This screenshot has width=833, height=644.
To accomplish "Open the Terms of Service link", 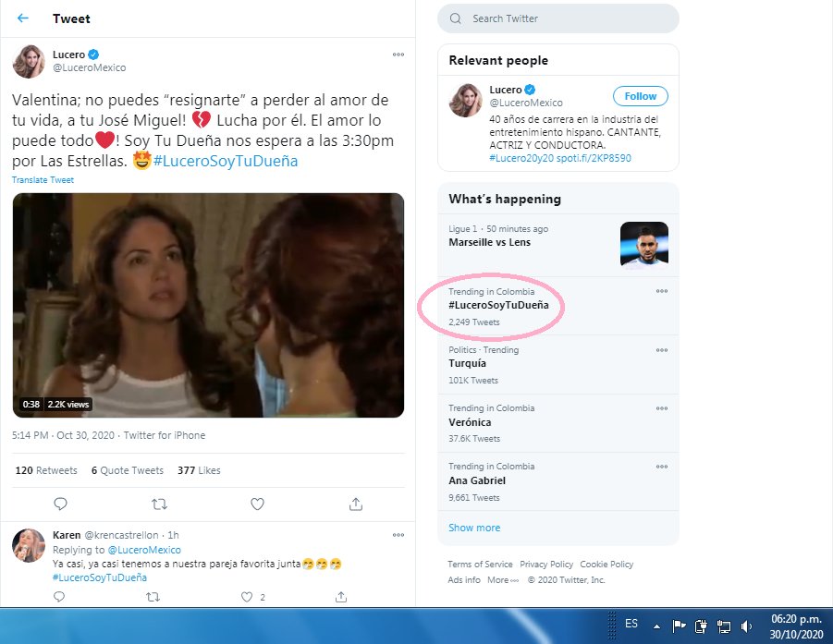I will (480, 565).
